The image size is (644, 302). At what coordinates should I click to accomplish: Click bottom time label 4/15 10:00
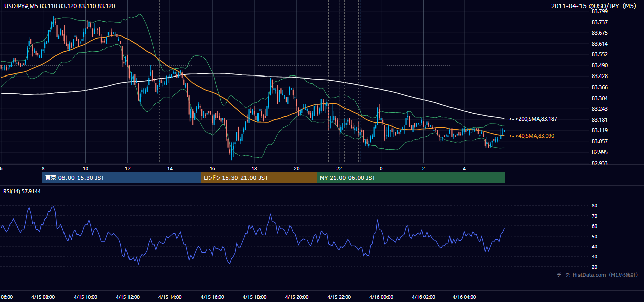point(85,297)
